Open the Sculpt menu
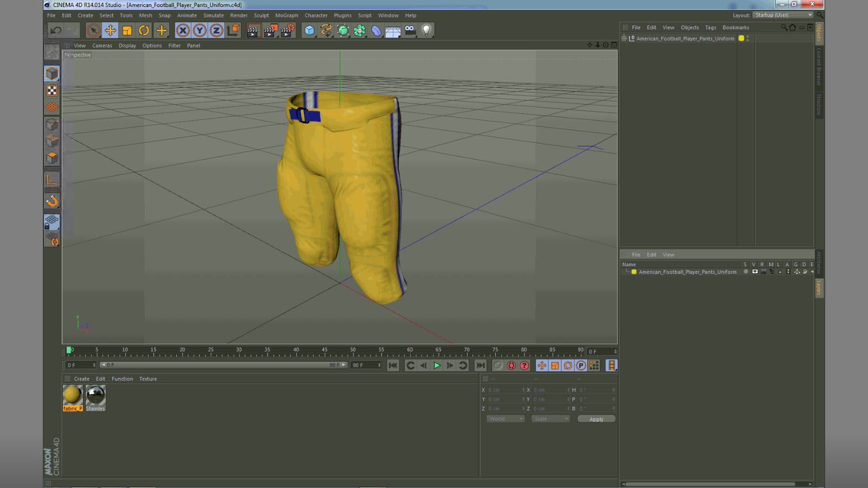Image resolution: width=868 pixels, height=488 pixels. point(261,15)
